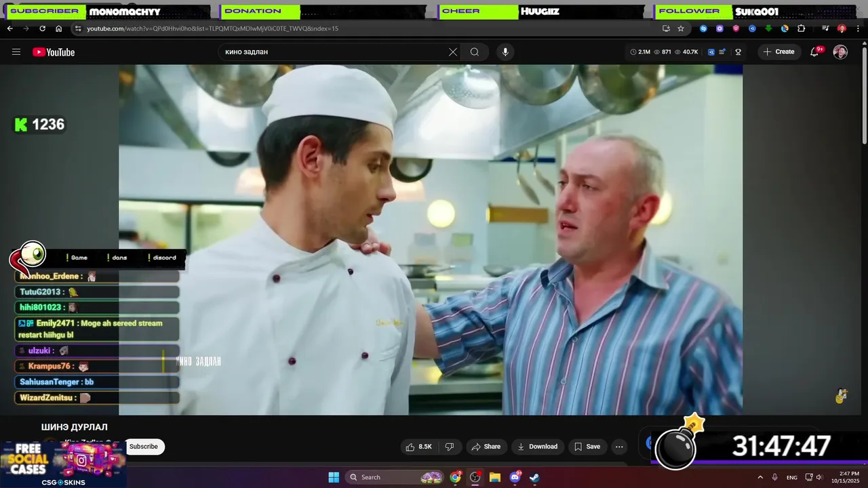Open YouTube notifications bell
Image resolution: width=868 pixels, height=488 pixels.
tap(815, 52)
